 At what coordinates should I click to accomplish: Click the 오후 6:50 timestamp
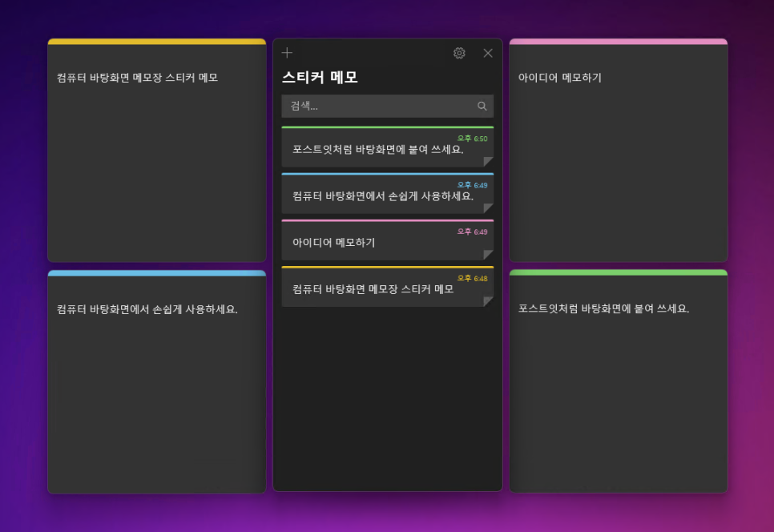click(x=473, y=139)
